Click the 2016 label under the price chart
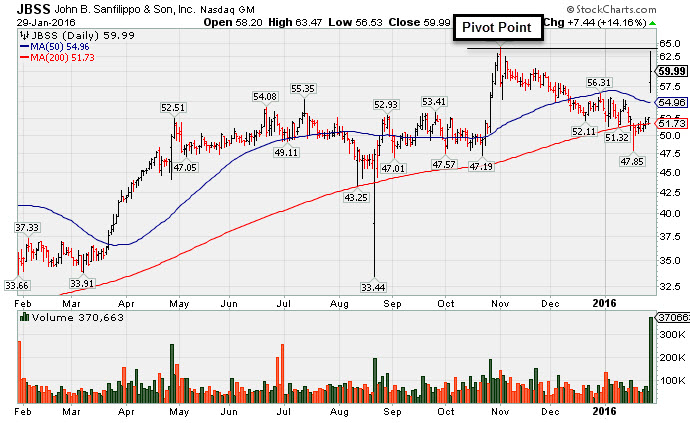 pos(605,303)
